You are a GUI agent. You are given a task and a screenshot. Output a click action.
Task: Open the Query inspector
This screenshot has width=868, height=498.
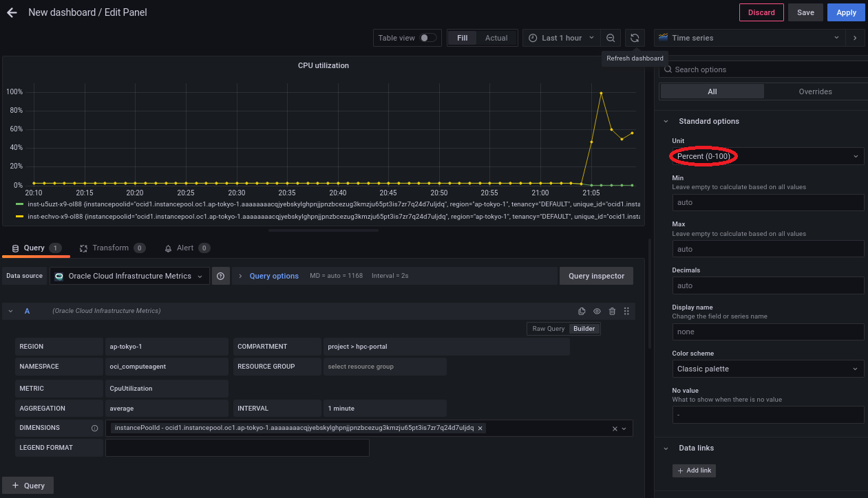tap(596, 276)
